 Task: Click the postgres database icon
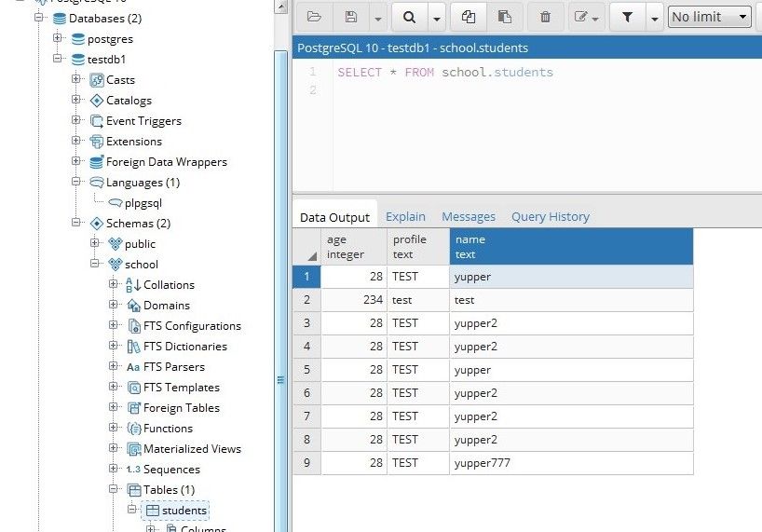point(77,39)
